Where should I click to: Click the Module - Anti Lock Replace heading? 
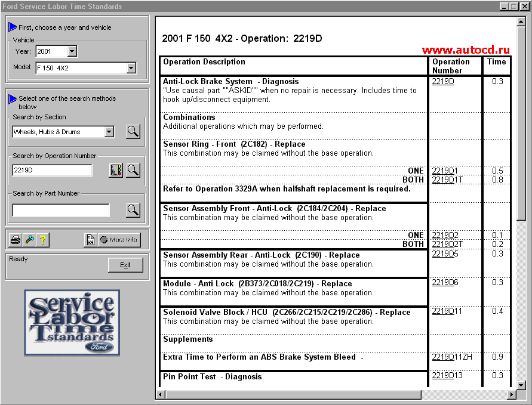click(x=257, y=284)
